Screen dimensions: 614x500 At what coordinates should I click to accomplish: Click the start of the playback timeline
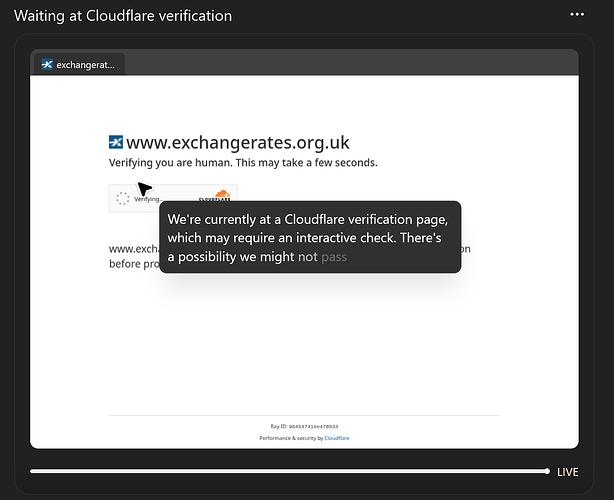pos(34,471)
